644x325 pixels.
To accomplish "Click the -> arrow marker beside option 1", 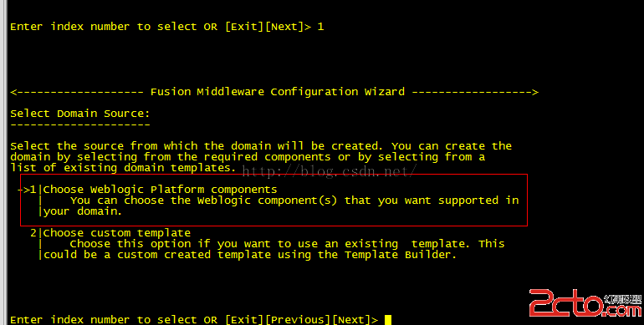I will [x=23, y=190].
